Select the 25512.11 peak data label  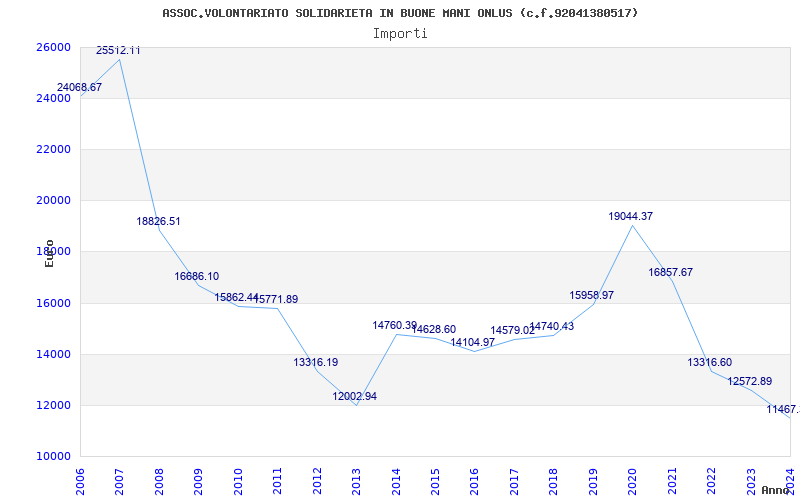pos(118,50)
